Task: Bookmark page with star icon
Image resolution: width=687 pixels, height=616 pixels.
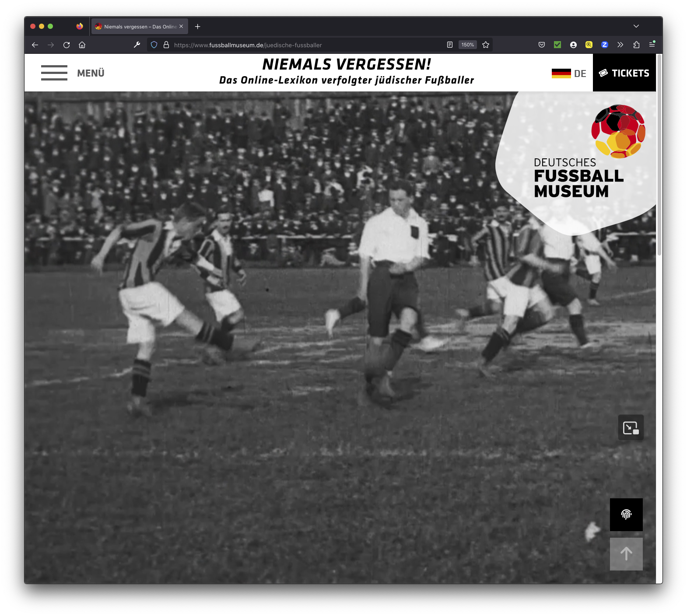Action: click(486, 45)
